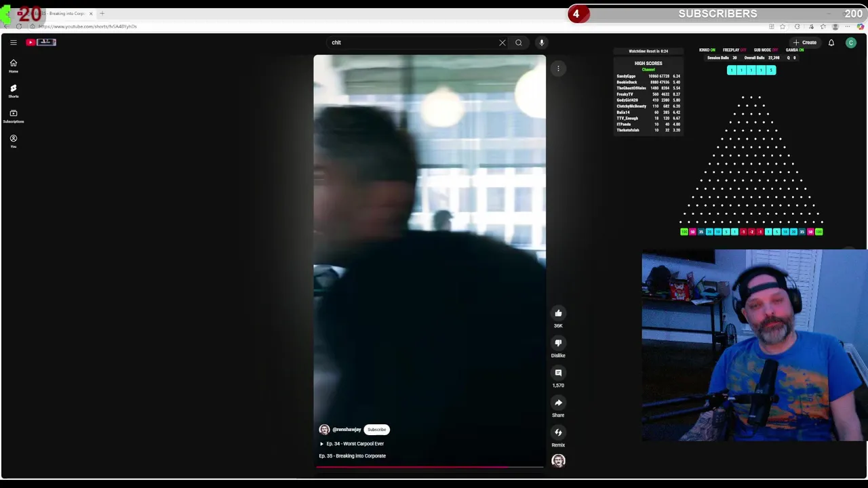Click the cyan box labeled 5
The height and width of the screenshot is (488, 868).
770,70
